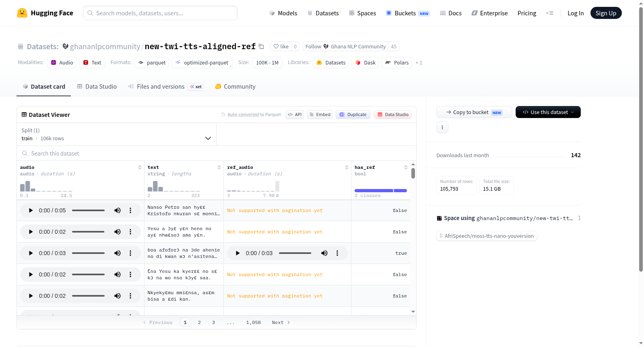Expand the additional navigation menu icon
Viewport: 644px width, 347px height.
click(549, 13)
